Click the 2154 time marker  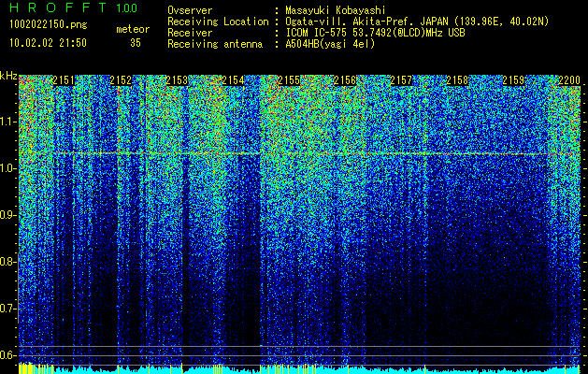point(233,80)
